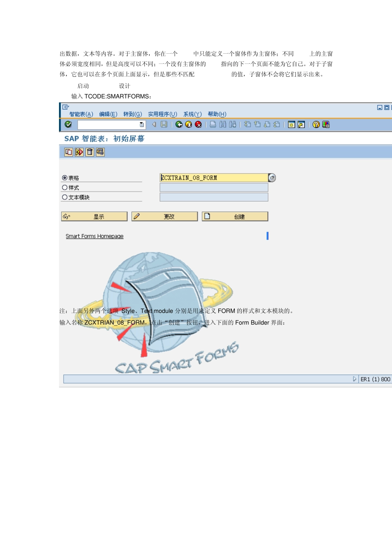The width and height of the screenshot is (392, 555).
Task: Click the Customize Local Layout icon
Action: 326,125
